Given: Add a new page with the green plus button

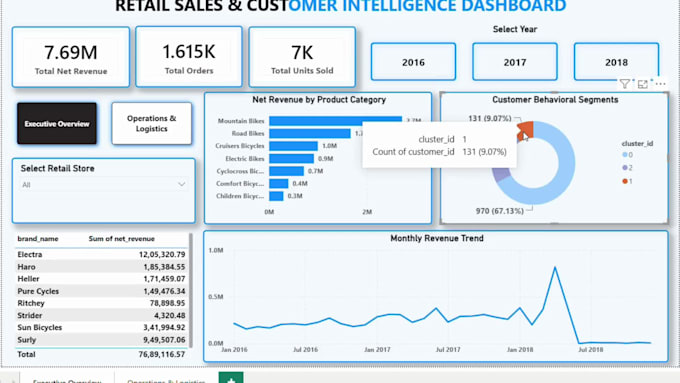Looking at the screenshot, I should [231, 378].
